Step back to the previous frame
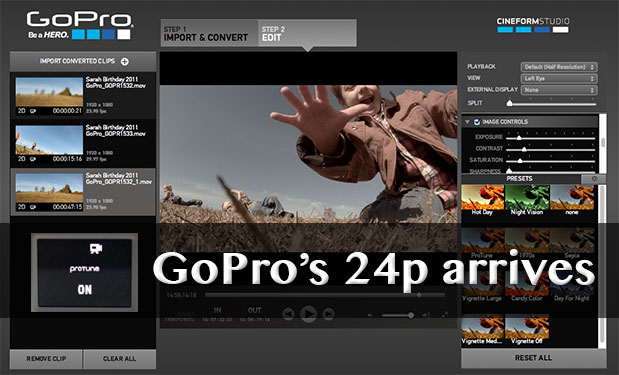The height and width of the screenshot is (375, 619). click(x=288, y=314)
